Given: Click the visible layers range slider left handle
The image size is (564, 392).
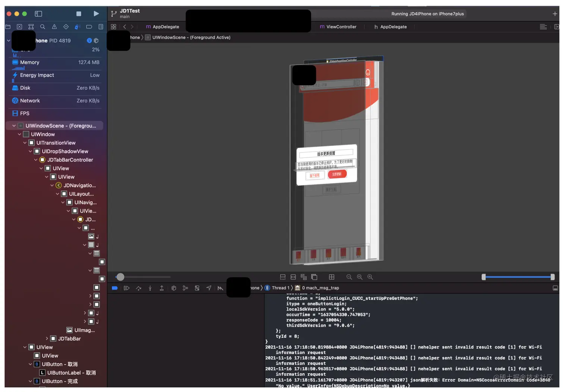Looking at the screenshot, I should pyautogui.click(x=484, y=277).
